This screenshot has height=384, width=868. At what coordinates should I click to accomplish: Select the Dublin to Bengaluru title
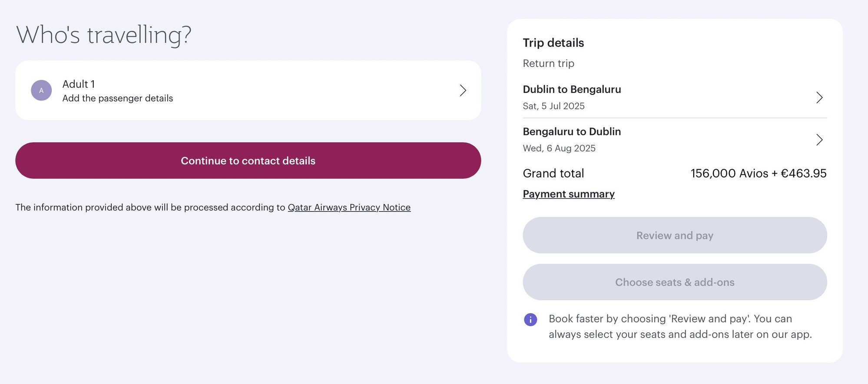[x=572, y=89]
